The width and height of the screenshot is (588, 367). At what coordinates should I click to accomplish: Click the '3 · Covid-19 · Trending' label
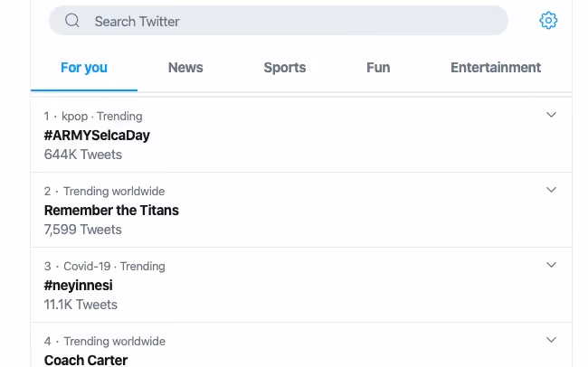point(105,266)
